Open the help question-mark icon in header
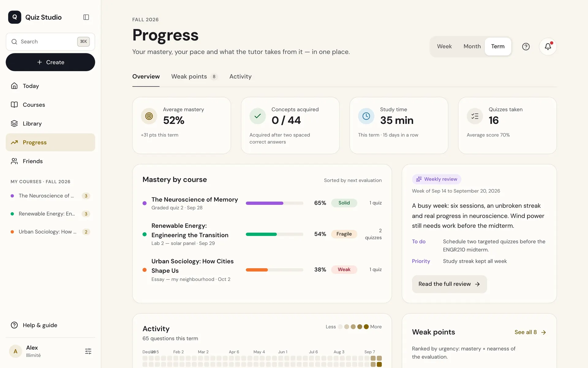This screenshot has width=588, height=368. [x=526, y=47]
